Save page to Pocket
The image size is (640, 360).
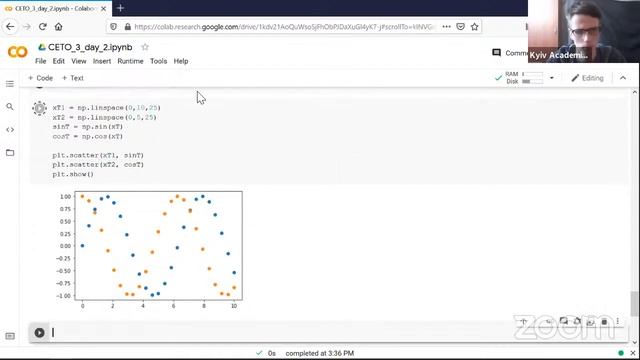pyautogui.click(x=460, y=27)
